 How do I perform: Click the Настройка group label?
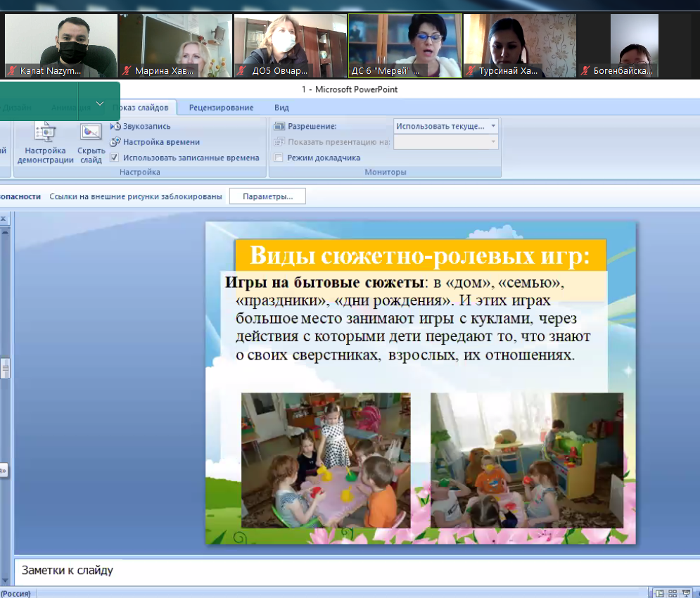tap(140, 172)
